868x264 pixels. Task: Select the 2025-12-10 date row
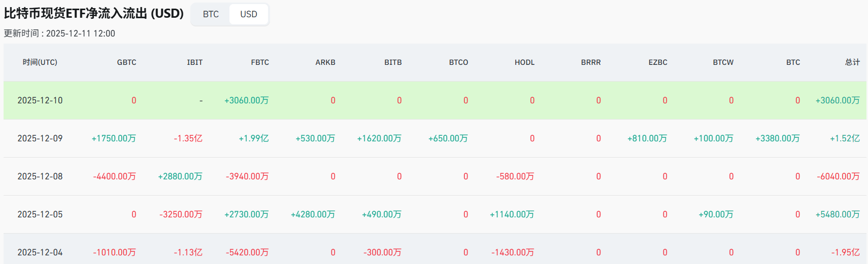pyautogui.click(x=40, y=100)
